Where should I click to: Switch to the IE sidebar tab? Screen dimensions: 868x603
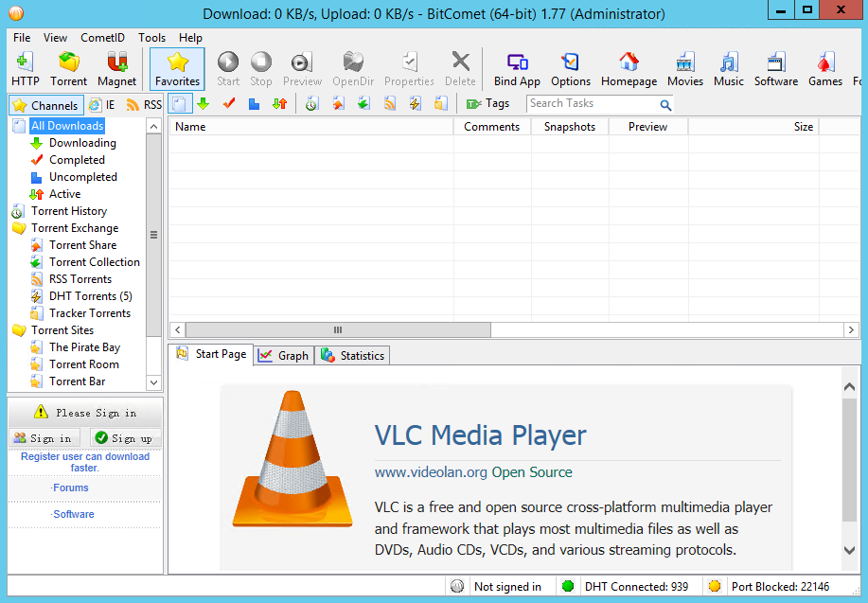point(102,105)
